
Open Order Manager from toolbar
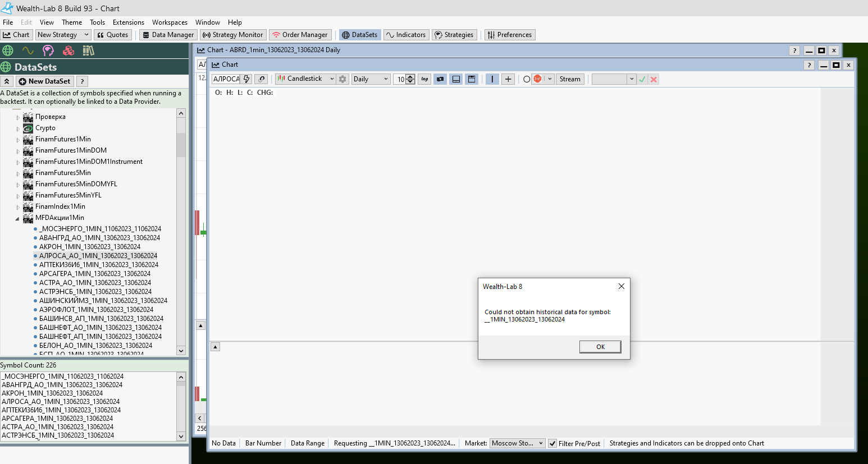click(x=300, y=35)
